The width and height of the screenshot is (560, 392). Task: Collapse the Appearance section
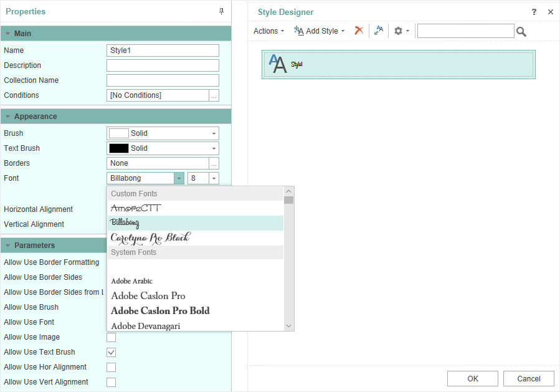[7, 117]
